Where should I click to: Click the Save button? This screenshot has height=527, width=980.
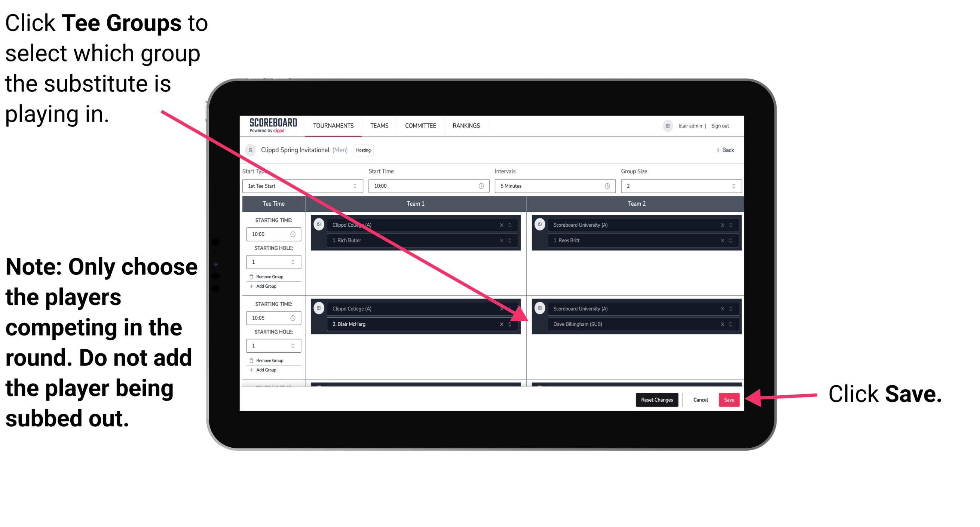pyautogui.click(x=729, y=400)
